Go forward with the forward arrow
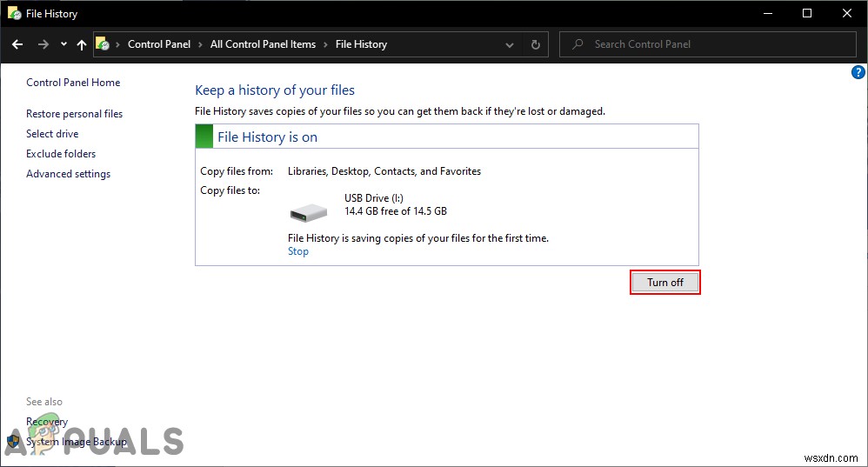The width and height of the screenshot is (868, 467). click(43, 44)
